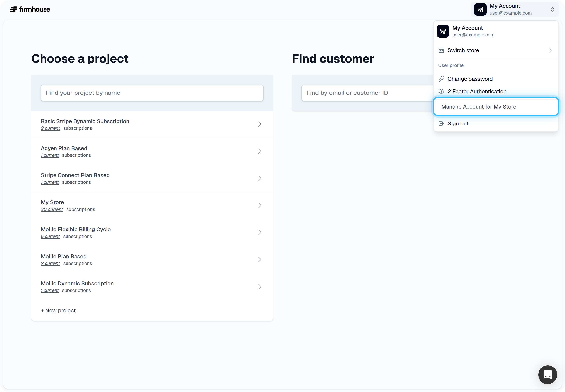Open 2 current link under Basic Stripe Dynamic
This screenshot has height=392, width=565.
point(50,128)
